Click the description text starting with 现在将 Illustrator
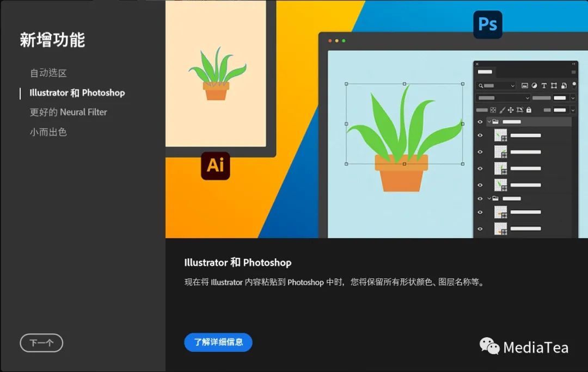 [x=334, y=282]
